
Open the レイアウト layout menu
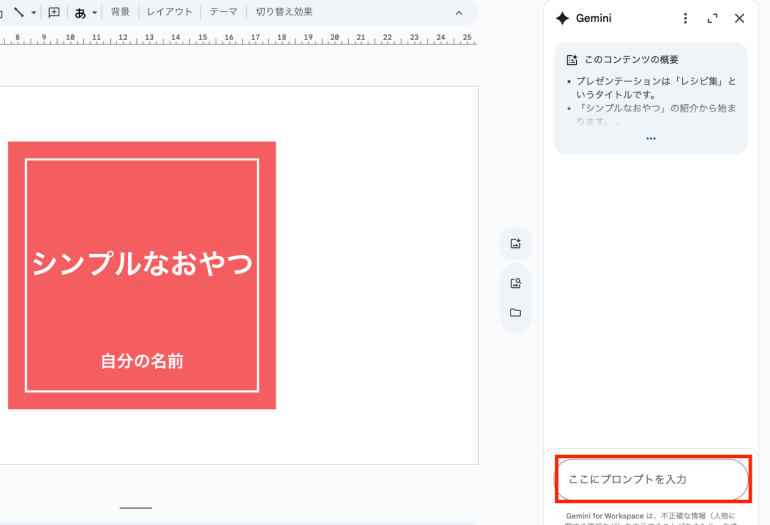[169, 12]
